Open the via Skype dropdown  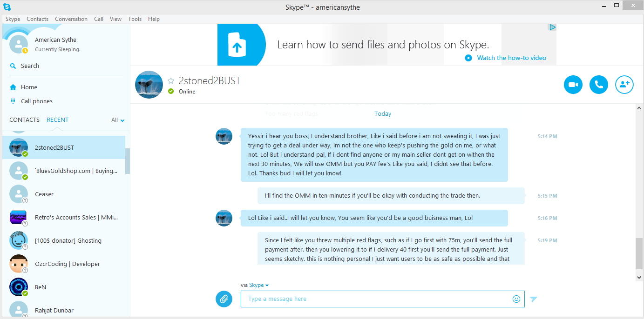pos(259,285)
